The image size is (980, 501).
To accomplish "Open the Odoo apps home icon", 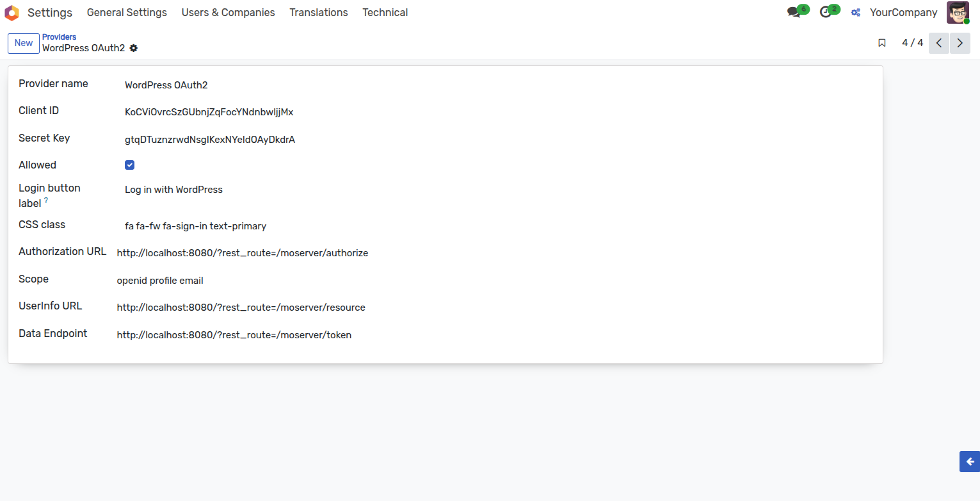I will click(x=12, y=13).
